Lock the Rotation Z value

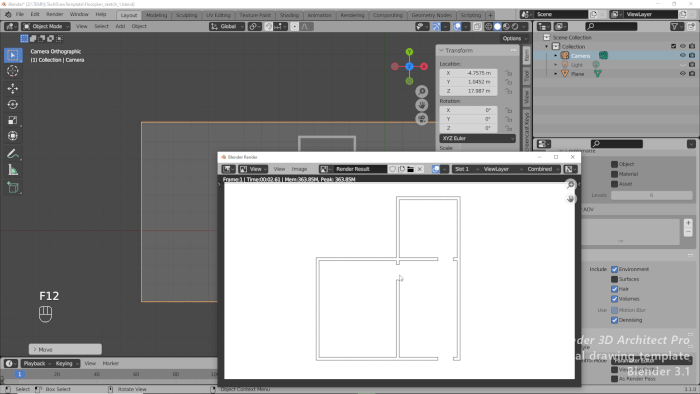(x=508, y=128)
